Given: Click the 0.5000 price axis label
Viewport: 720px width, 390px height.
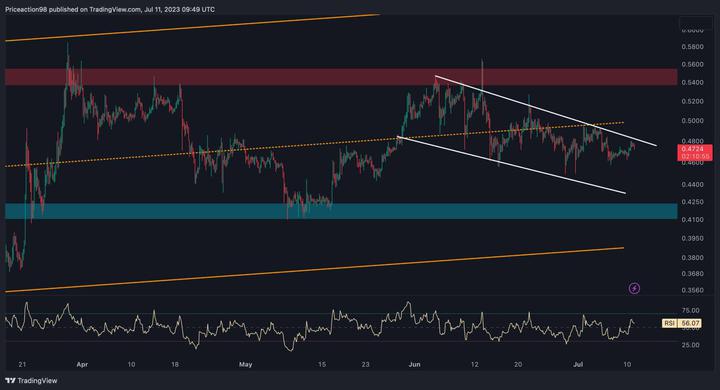Looking at the screenshot, I should 692,121.
